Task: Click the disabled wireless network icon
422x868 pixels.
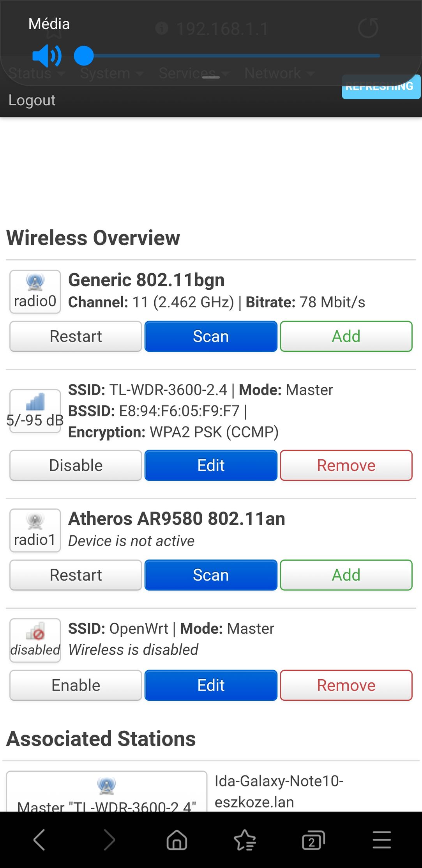Action: 35,632
